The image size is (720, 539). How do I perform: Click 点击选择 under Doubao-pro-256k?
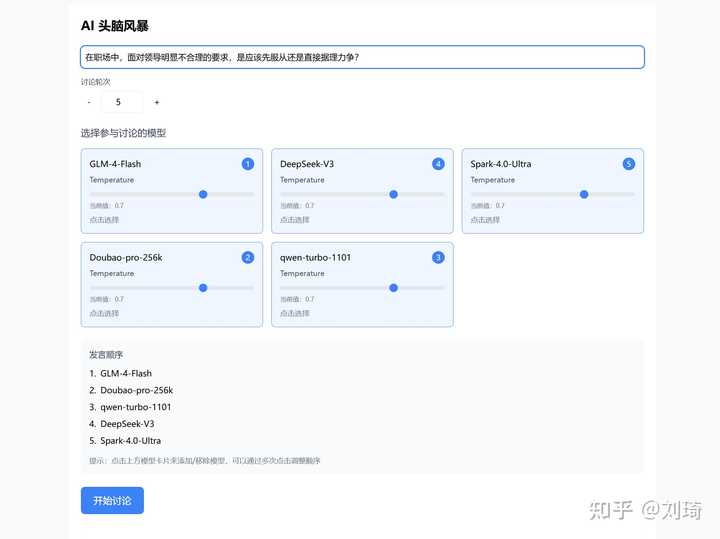(104, 314)
